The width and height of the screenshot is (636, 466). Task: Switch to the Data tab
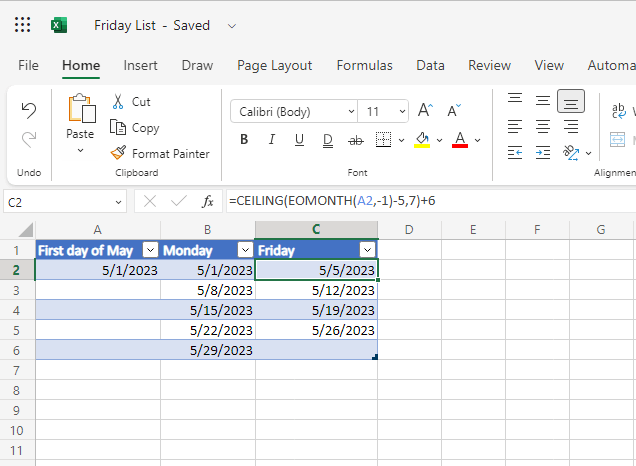click(x=430, y=65)
